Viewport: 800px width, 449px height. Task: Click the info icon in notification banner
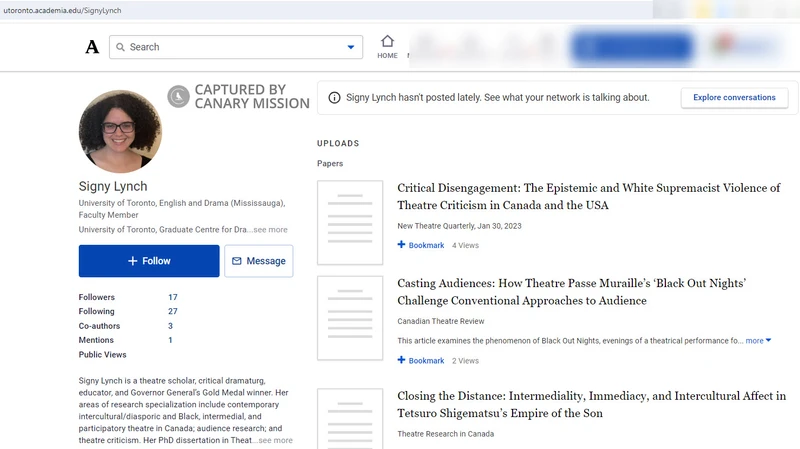tap(334, 98)
